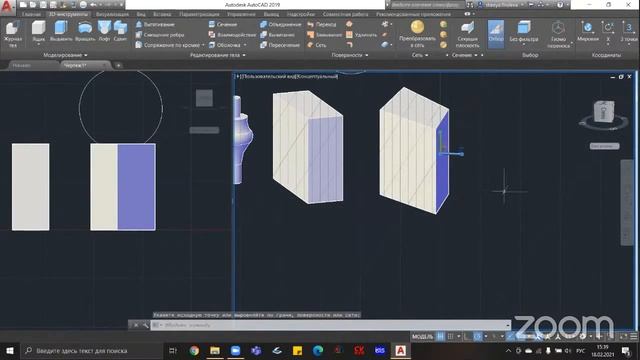Screen dimensions: 640x360
Task: Toggle the Отбор (Culling) button
Action: (x=496, y=33)
